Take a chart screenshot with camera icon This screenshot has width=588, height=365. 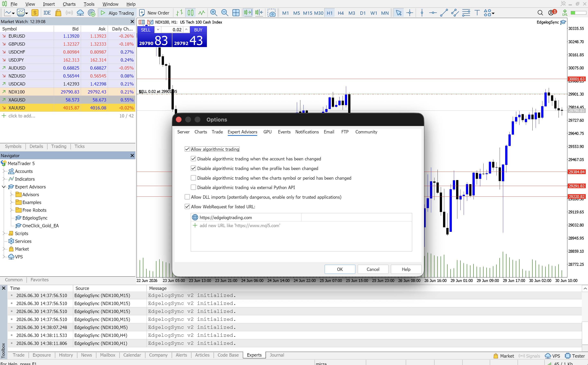tap(272, 13)
